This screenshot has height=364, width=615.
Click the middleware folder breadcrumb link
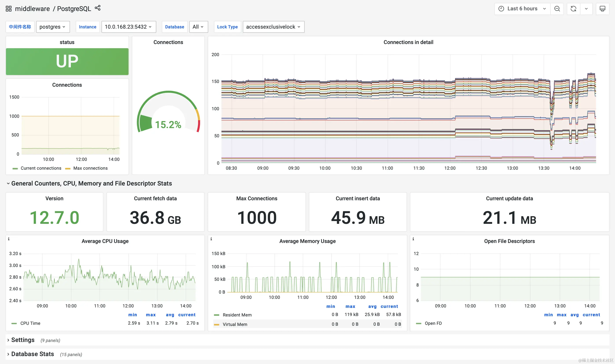coord(32,9)
